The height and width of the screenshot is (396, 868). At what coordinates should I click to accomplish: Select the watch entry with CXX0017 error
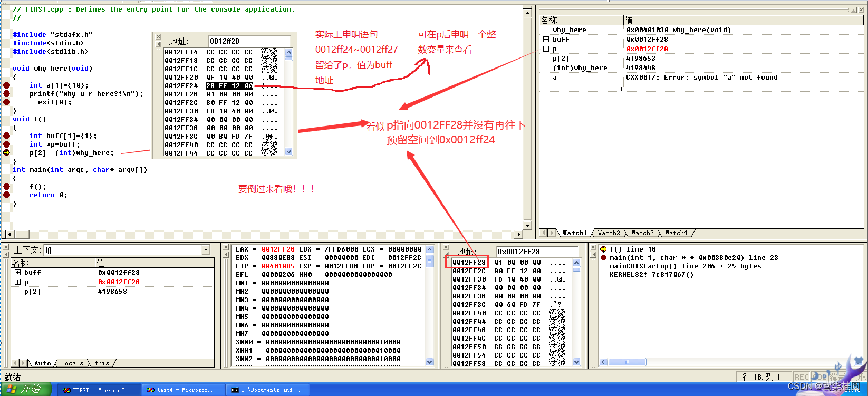coord(701,78)
